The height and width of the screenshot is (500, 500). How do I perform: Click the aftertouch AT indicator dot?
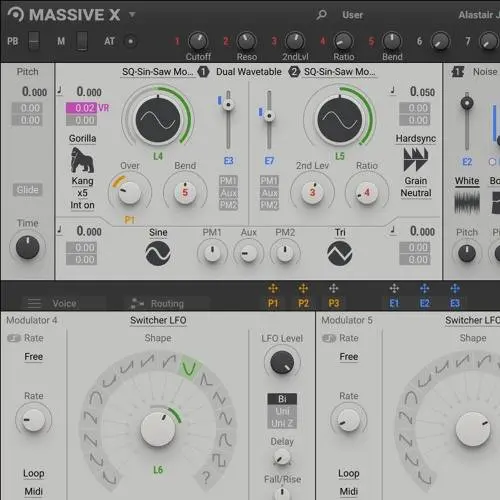pos(131,41)
